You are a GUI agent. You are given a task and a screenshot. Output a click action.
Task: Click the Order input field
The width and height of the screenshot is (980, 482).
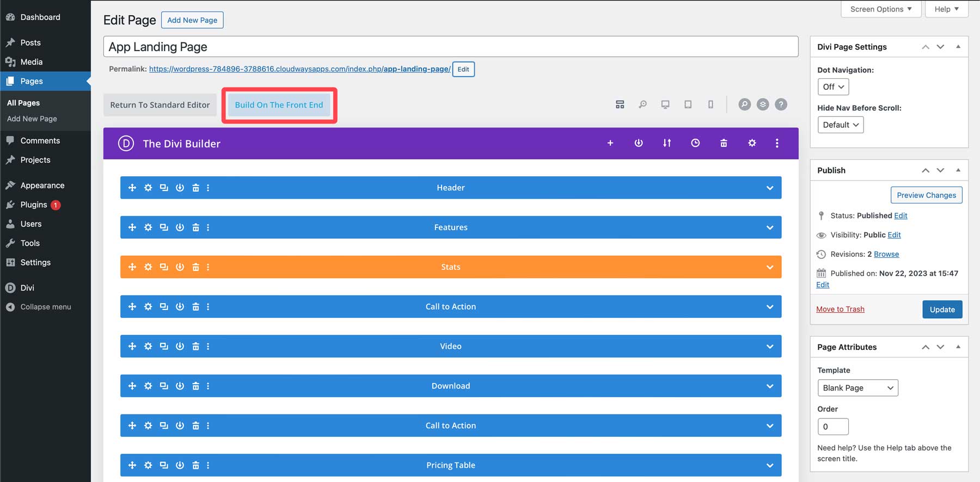pyautogui.click(x=833, y=427)
